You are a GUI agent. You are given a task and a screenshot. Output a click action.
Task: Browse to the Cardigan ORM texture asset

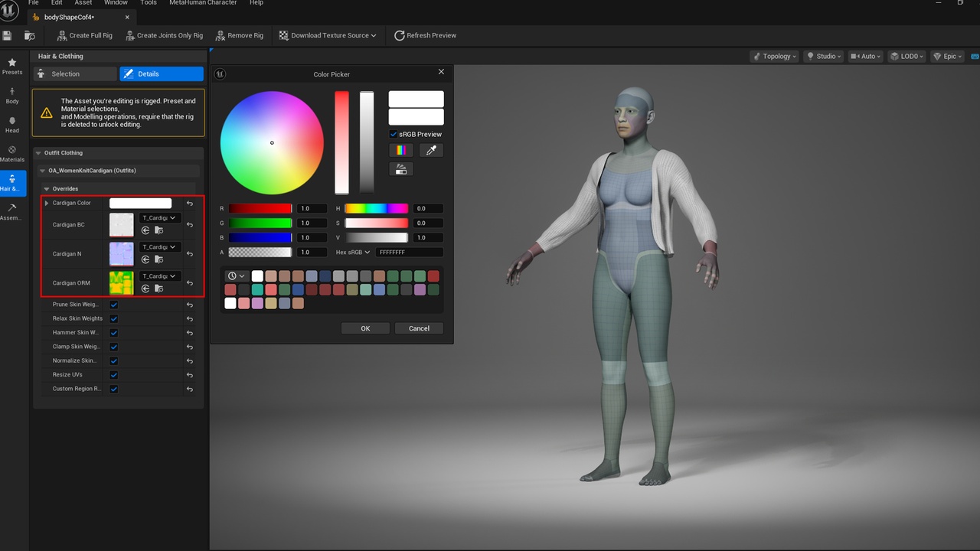click(x=158, y=289)
